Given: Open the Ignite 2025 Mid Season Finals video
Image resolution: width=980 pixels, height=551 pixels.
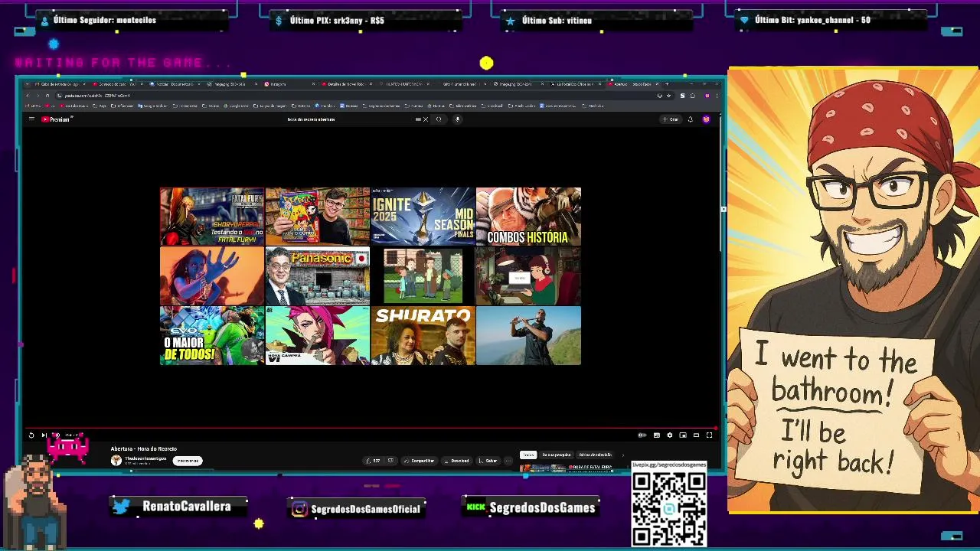Looking at the screenshot, I should pos(423,217).
